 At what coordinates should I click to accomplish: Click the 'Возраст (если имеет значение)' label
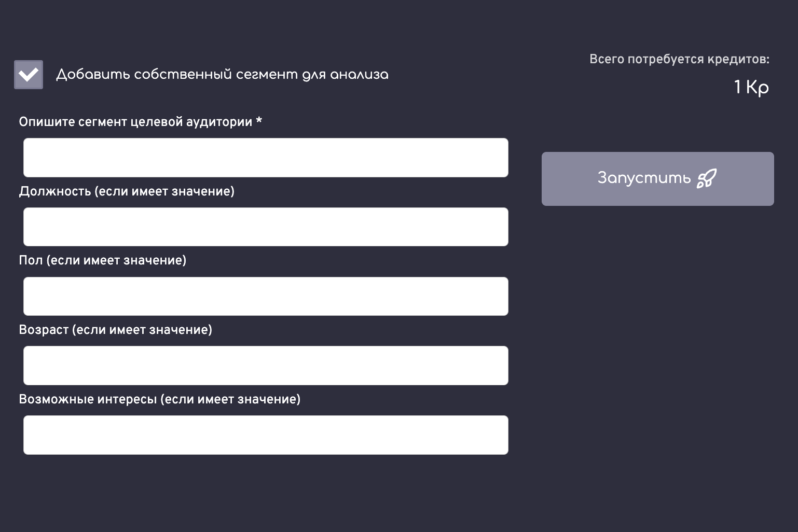116,330
